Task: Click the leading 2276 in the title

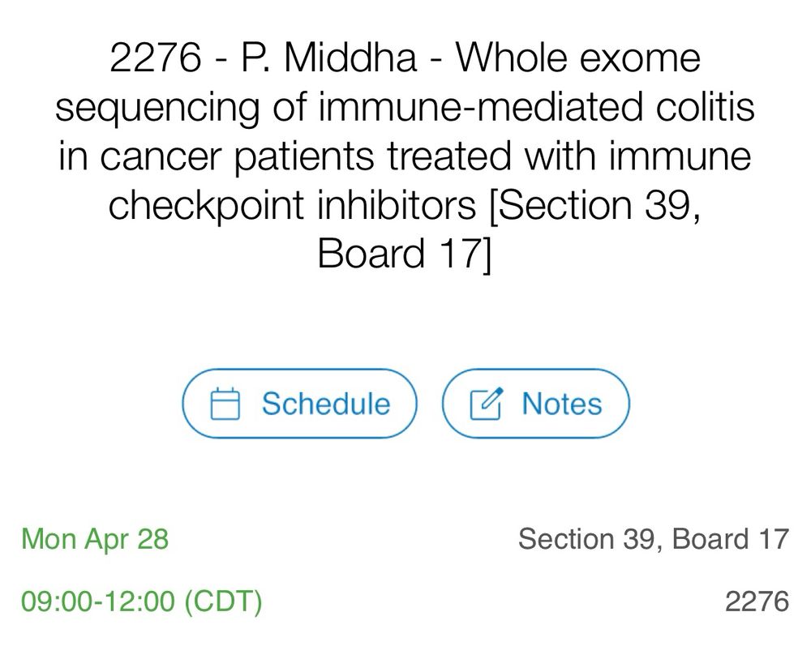Action: tap(155, 57)
